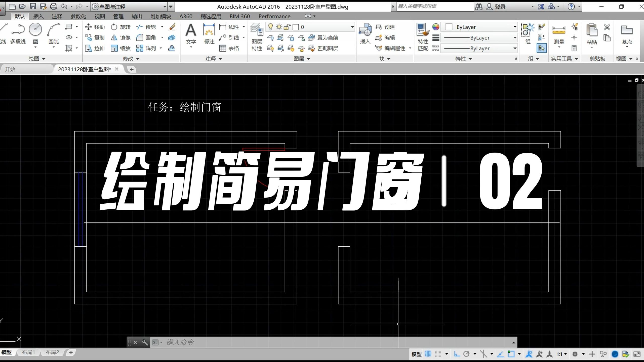Screen dimensions: 644x362
Task: Click the Trim (修剪) tool icon
Action: click(x=140, y=27)
